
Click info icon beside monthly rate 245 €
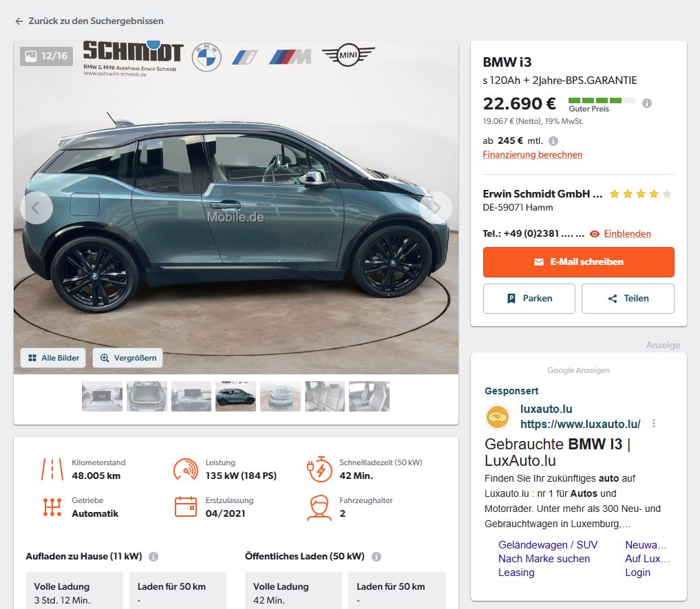[553, 140]
